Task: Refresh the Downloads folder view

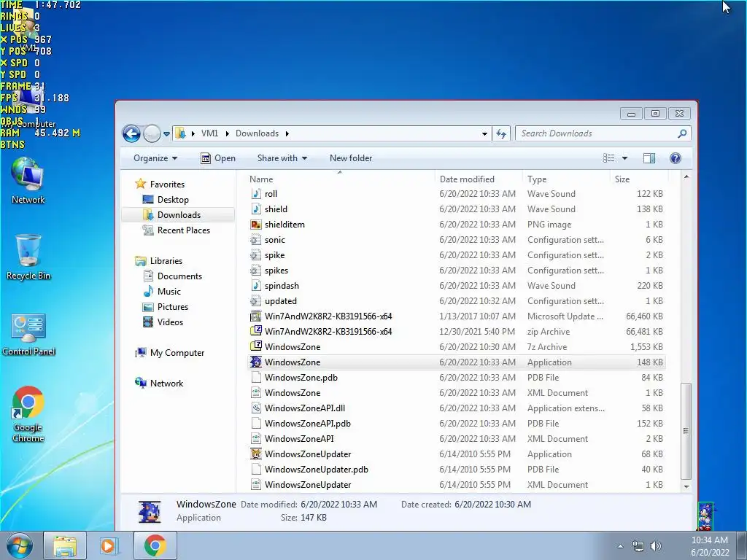Action: pyautogui.click(x=500, y=134)
